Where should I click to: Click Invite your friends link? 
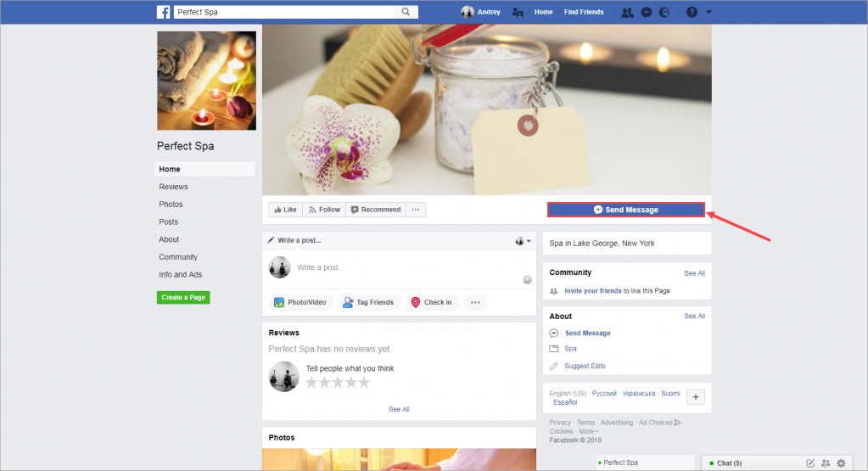593,290
